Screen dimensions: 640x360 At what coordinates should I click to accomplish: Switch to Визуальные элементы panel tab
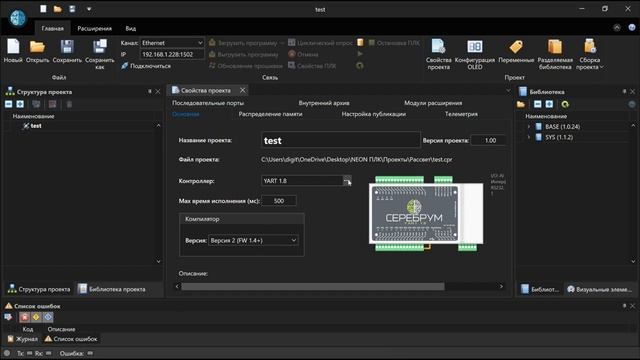pyautogui.click(x=599, y=289)
